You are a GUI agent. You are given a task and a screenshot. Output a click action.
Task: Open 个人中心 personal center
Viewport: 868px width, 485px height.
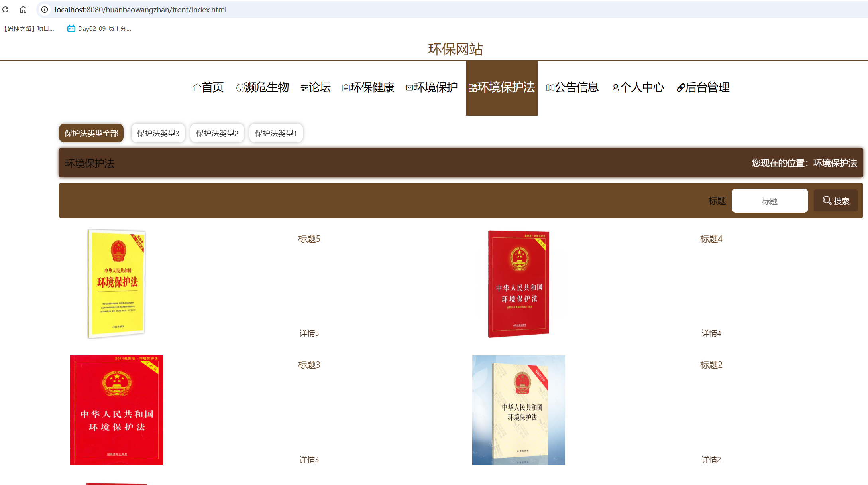point(638,87)
